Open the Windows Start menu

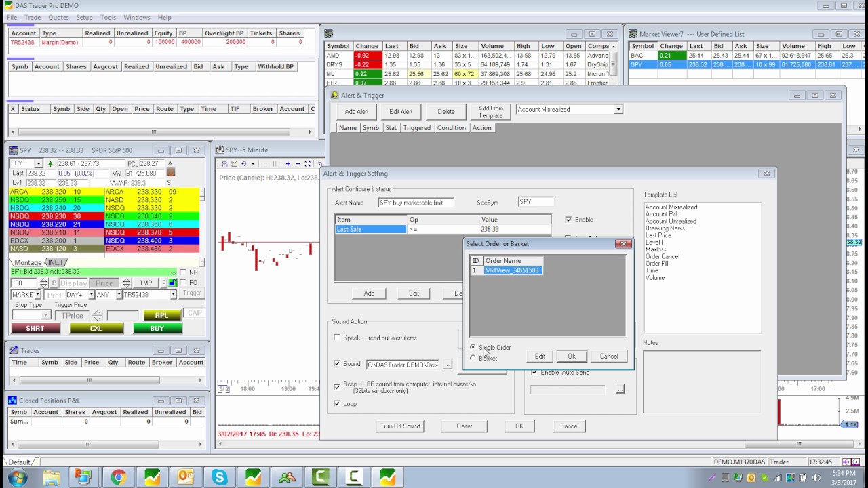[17, 477]
